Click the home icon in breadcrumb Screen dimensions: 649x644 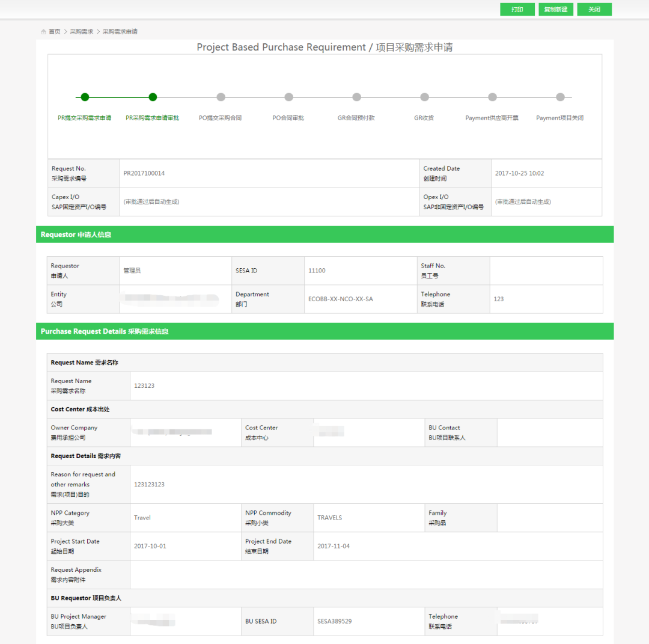click(44, 31)
